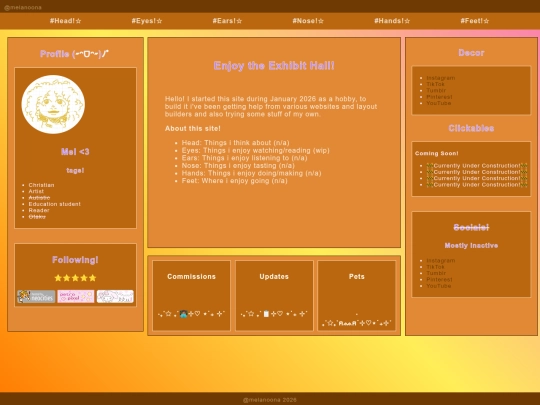Click the struck-through 'Autistic' tag
540x405 pixels.
[39, 198]
